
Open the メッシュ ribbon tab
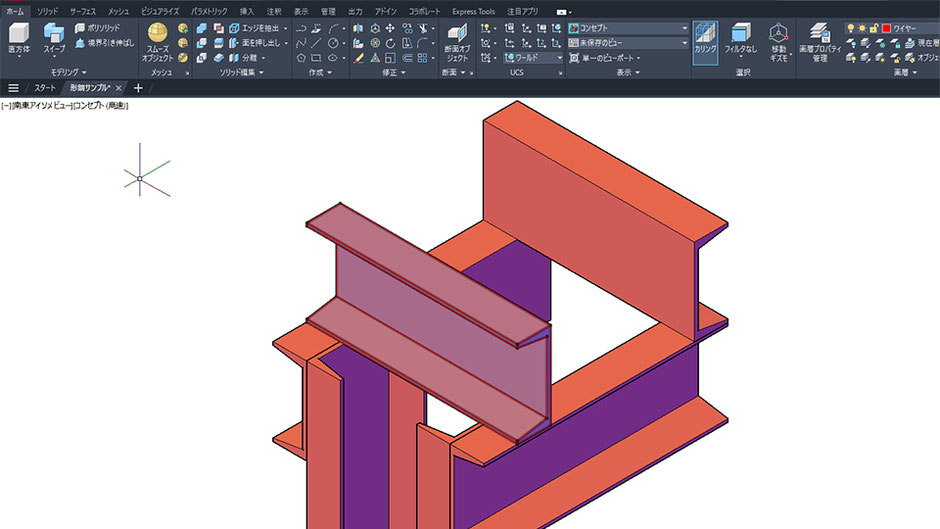tap(118, 11)
